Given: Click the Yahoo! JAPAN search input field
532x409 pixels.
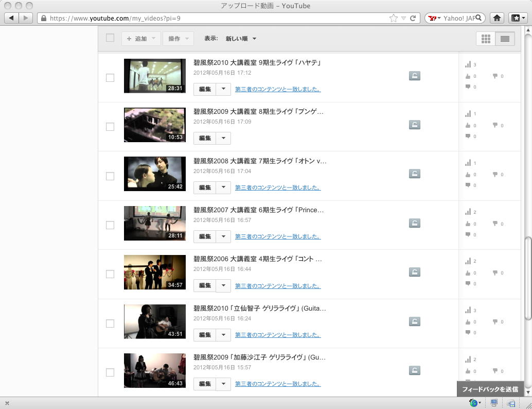Looking at the screenshot, I should [x=459, y=18].
